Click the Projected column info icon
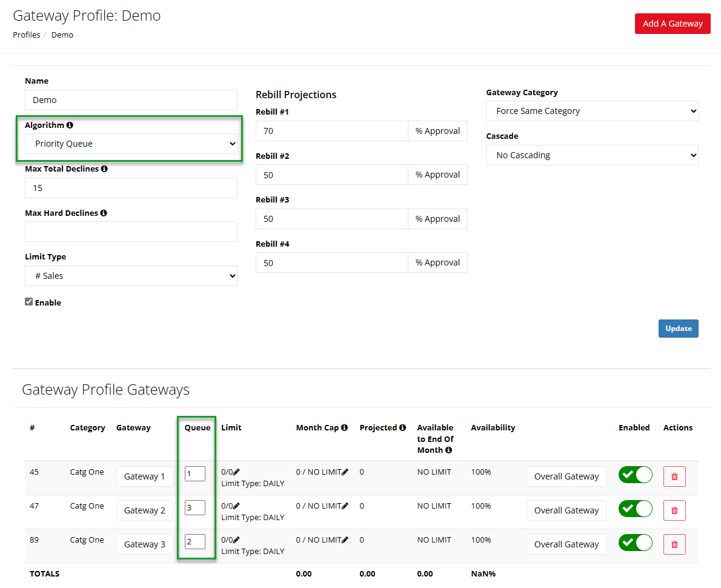This screenshot has height=588, width=721. tap(402, 427)
